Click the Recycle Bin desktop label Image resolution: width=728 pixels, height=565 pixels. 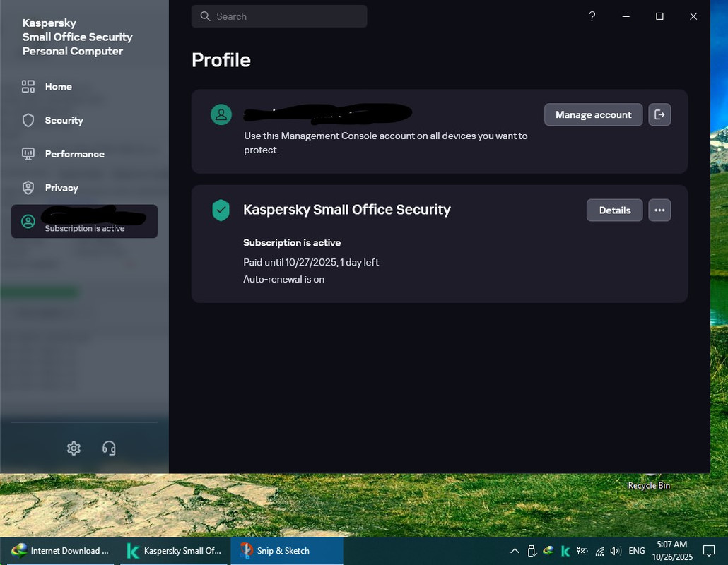click(649, 485)
